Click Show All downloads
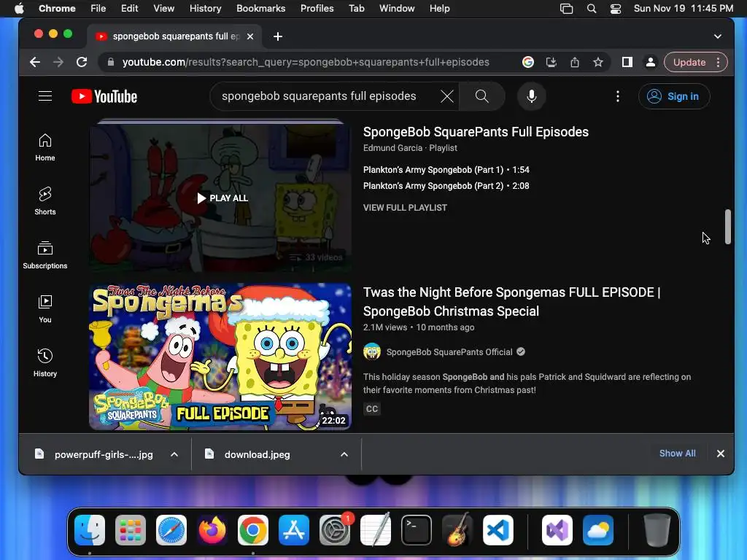 [x=677, y=454]
